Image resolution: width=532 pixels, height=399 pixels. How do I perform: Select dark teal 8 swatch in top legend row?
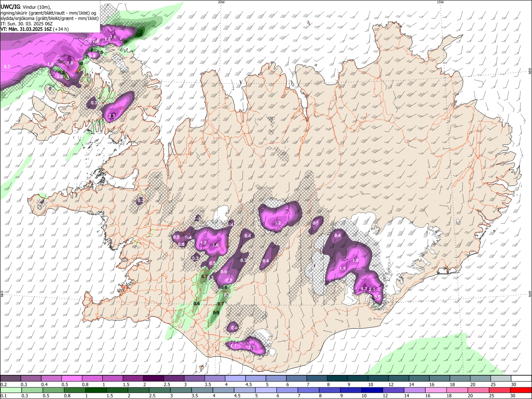[337, 379]
